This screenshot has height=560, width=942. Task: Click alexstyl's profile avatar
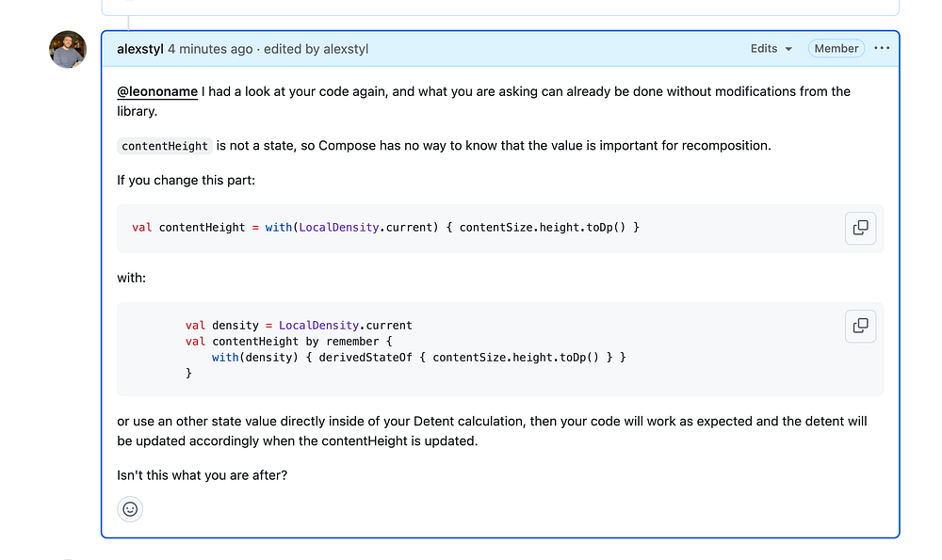(68, 50)
